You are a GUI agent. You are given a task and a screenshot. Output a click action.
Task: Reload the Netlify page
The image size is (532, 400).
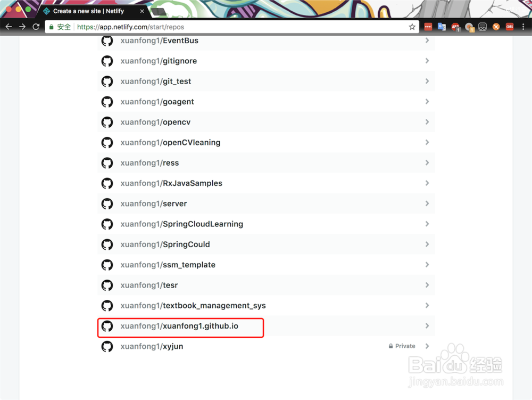(x=36, y=27)
